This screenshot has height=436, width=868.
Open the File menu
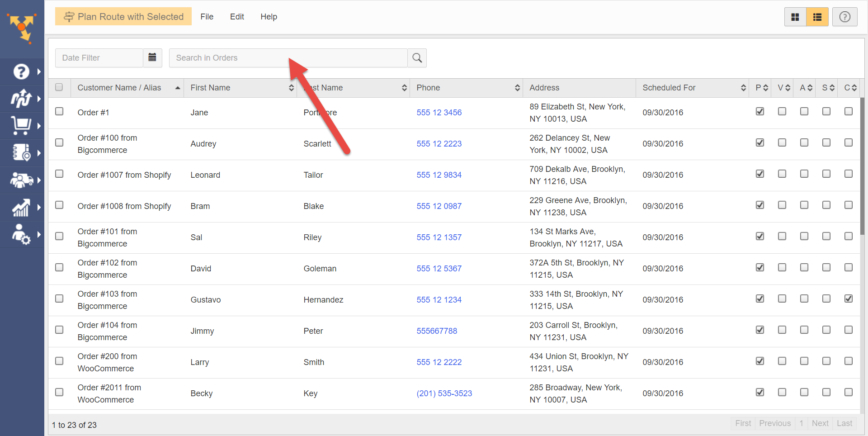(207, 17)
